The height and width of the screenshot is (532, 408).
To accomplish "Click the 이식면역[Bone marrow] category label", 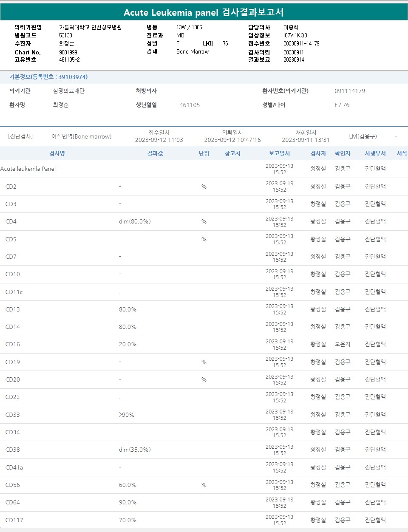I will 82,136.
